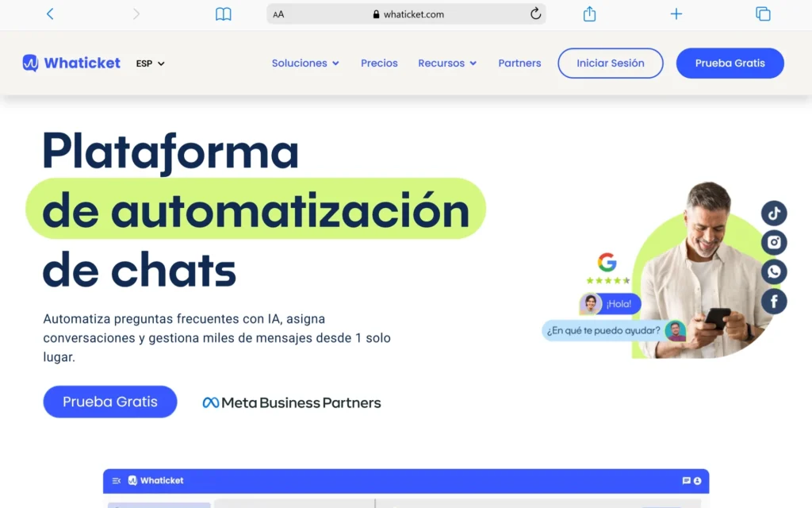Screen dimensions: 812x508
Task: Open a new tab with the plus icon
Action: click(676, 13)
